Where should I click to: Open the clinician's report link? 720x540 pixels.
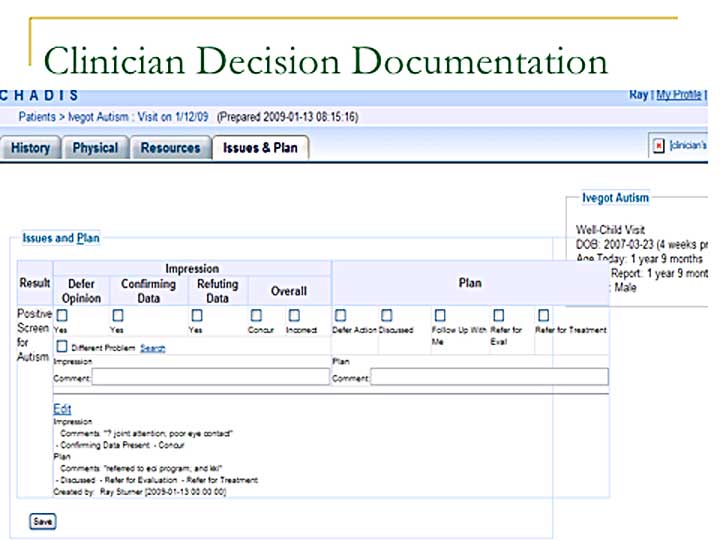pos(688,146)
